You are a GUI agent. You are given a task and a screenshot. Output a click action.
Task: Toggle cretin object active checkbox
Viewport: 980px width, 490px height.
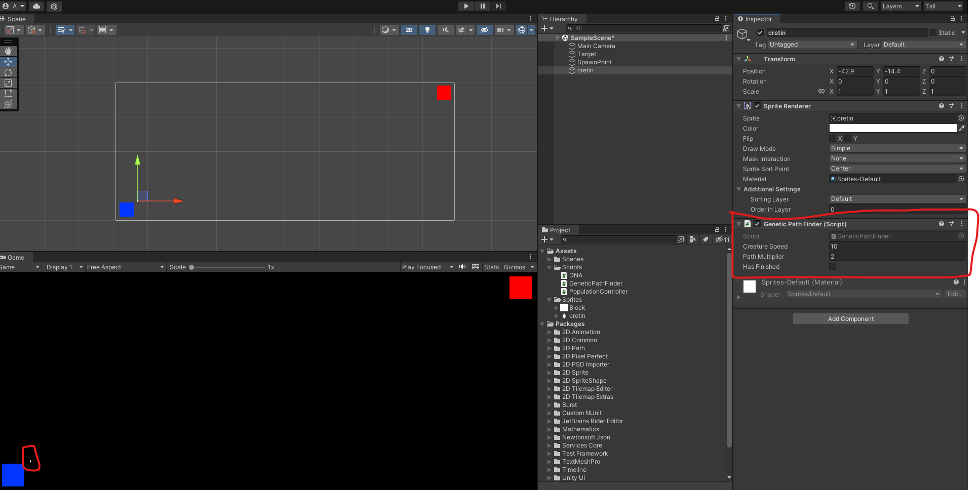click(x=760, y=33)
